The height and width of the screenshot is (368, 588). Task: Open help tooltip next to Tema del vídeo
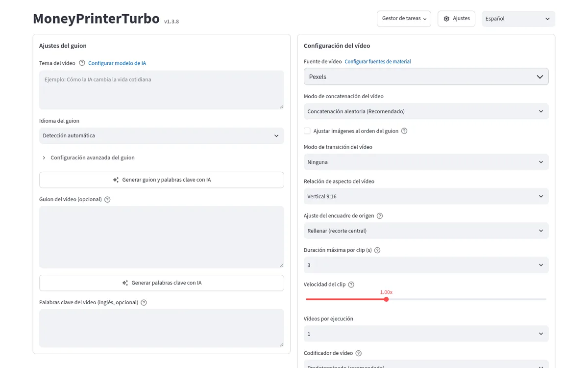82,63
